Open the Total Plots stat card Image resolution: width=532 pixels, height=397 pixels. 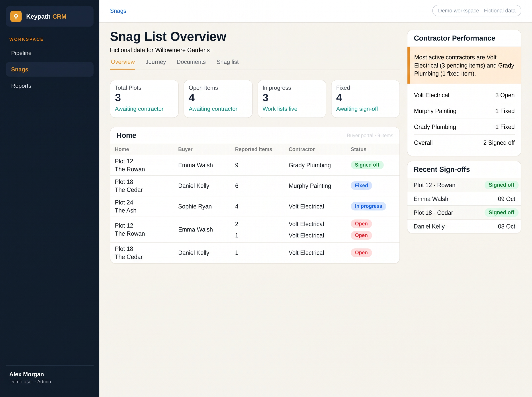144,99
